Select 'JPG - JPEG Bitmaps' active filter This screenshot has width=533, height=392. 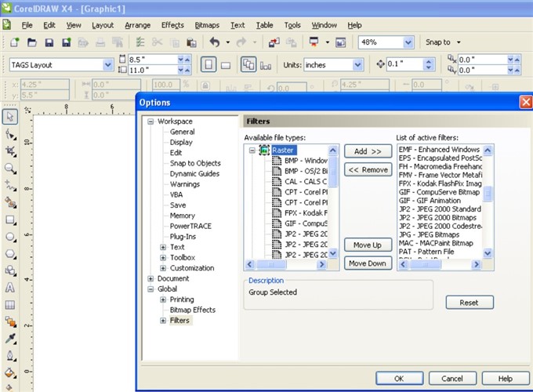point(429,234)
